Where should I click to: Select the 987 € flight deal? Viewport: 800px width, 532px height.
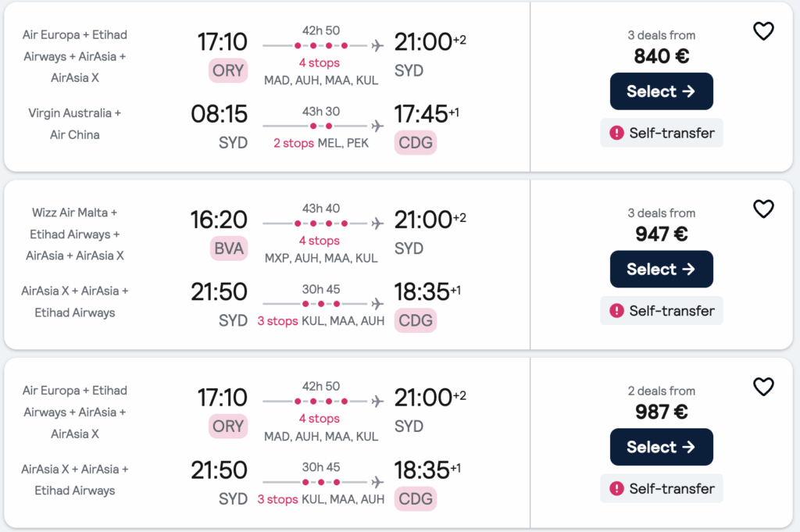(x=661, y=447)
